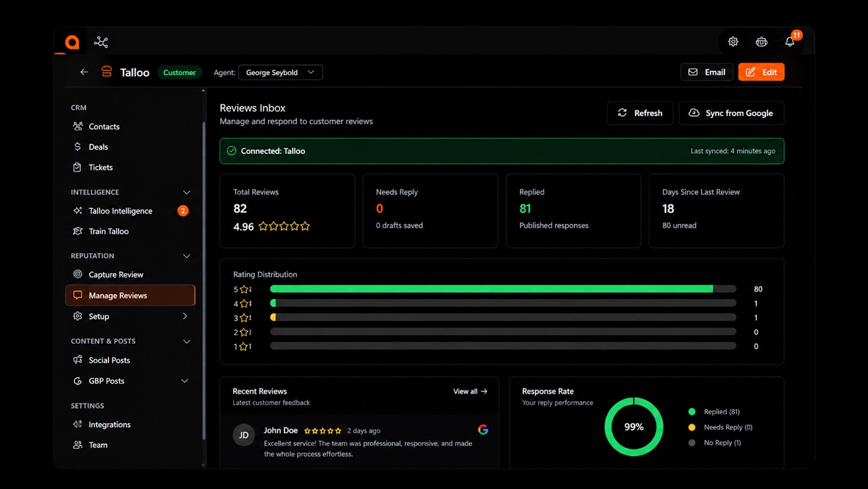Click the Deals dollar icon
This screenshot has height=489, width=868.
pyautogui.click(x=77, y=147)
